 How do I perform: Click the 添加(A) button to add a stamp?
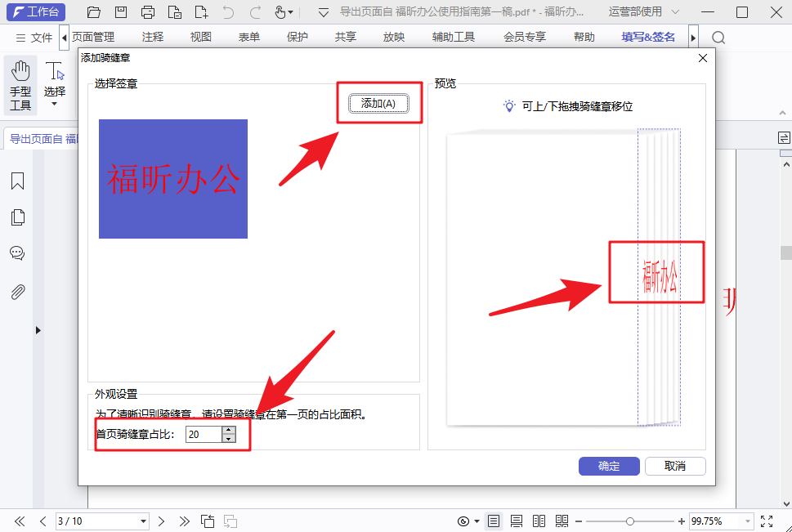378,105
